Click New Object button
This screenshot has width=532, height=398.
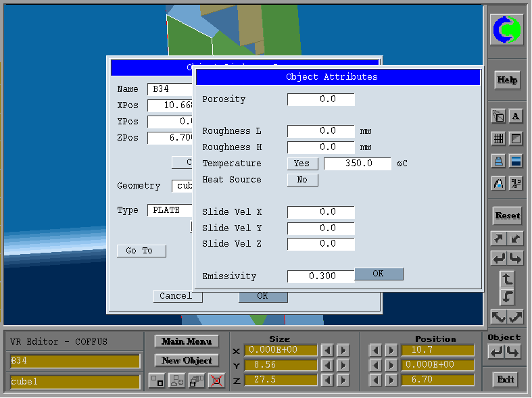click(187, 361)
